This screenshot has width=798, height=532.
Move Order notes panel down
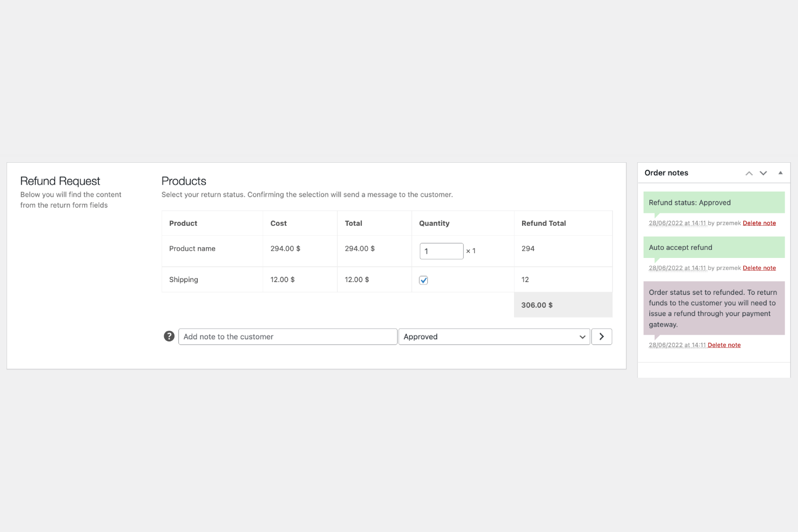pos(763,173)
